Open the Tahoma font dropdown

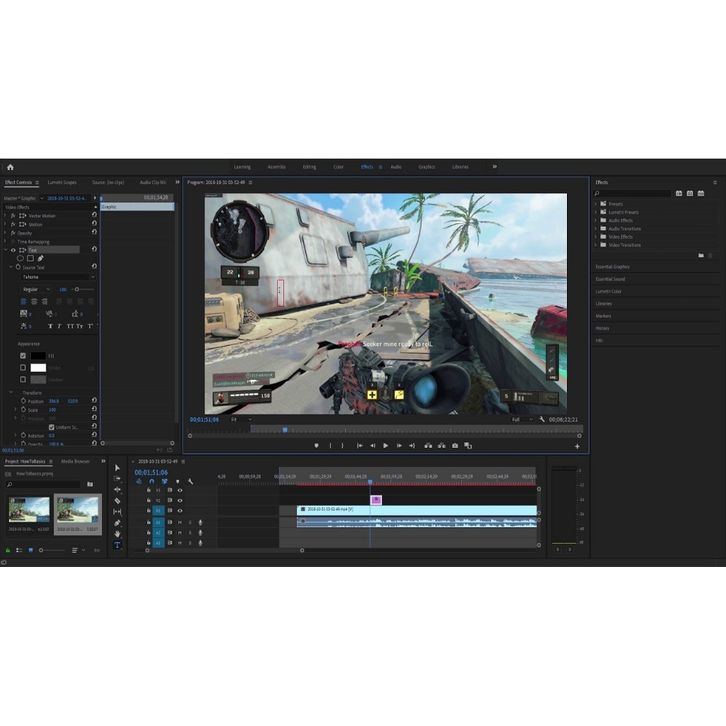pyautogui.click(x=57, y=277)
